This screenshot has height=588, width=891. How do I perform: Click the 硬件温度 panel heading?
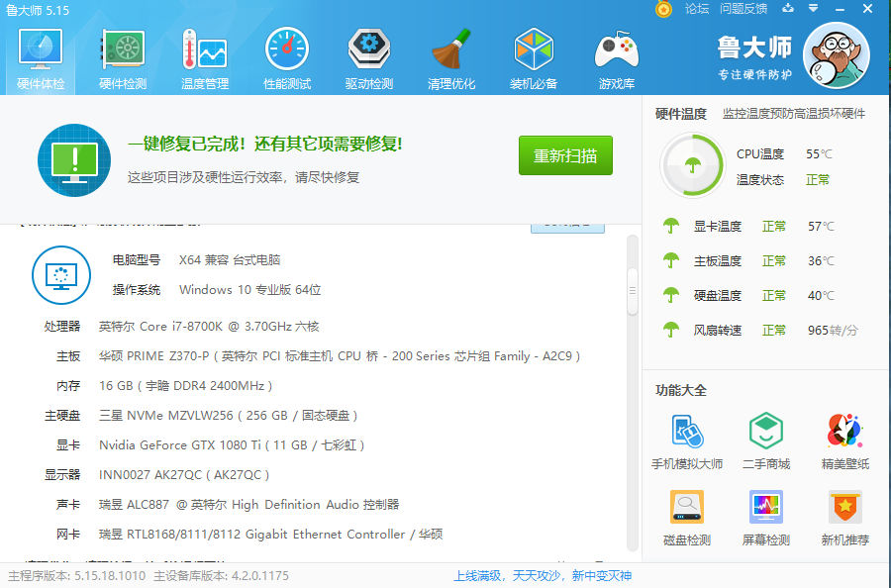tap(681, 114)
